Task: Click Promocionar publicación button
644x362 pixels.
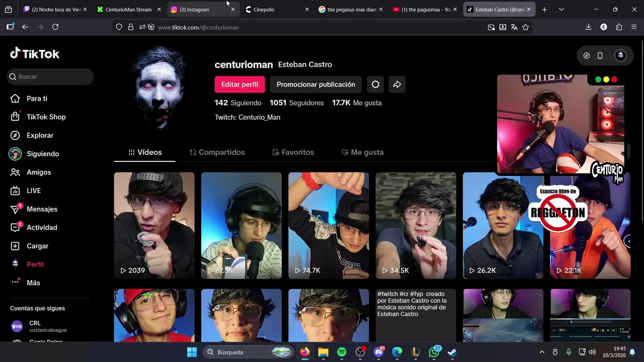Action: (x=315, y=84)
